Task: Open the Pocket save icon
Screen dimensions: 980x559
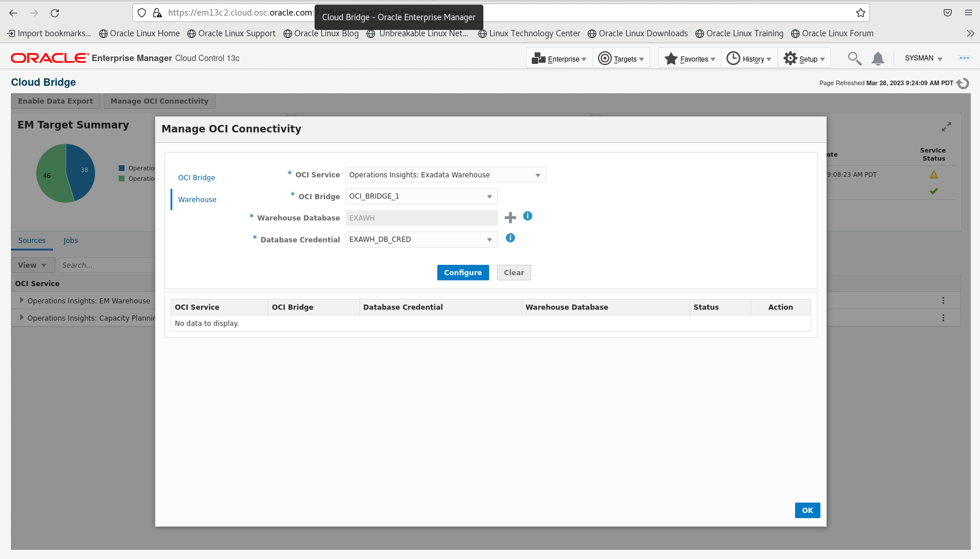Action: (948, 13)
